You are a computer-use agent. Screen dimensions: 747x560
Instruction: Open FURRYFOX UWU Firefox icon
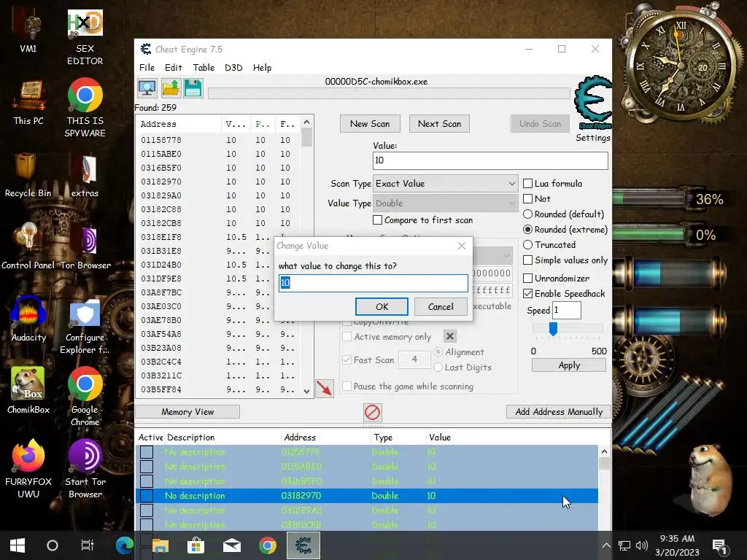[x=28, y=469]
